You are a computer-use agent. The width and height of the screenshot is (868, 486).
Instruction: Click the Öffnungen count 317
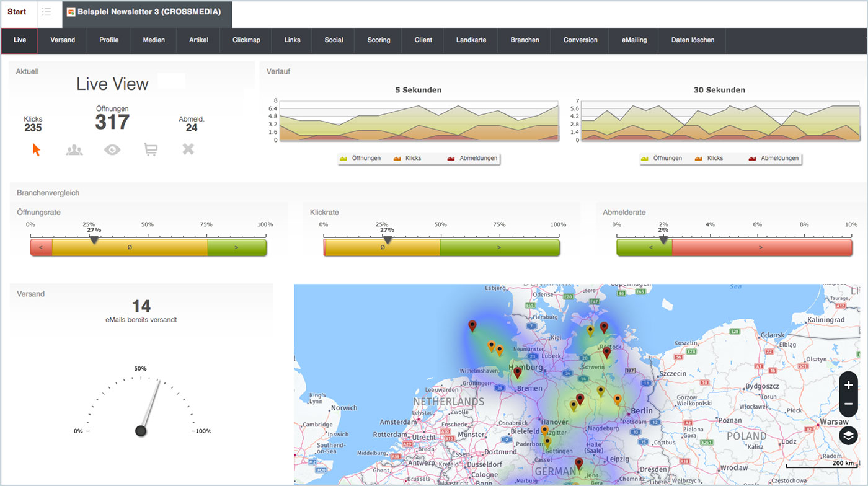pyautogui.click(x=112, y=122)
